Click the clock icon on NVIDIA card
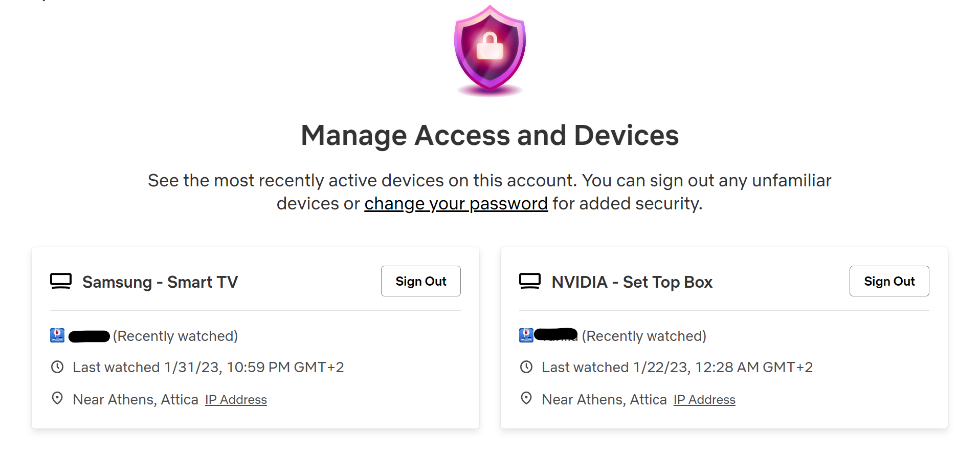The width and height of the screenshot is (980, 471). tap(526, 367)
